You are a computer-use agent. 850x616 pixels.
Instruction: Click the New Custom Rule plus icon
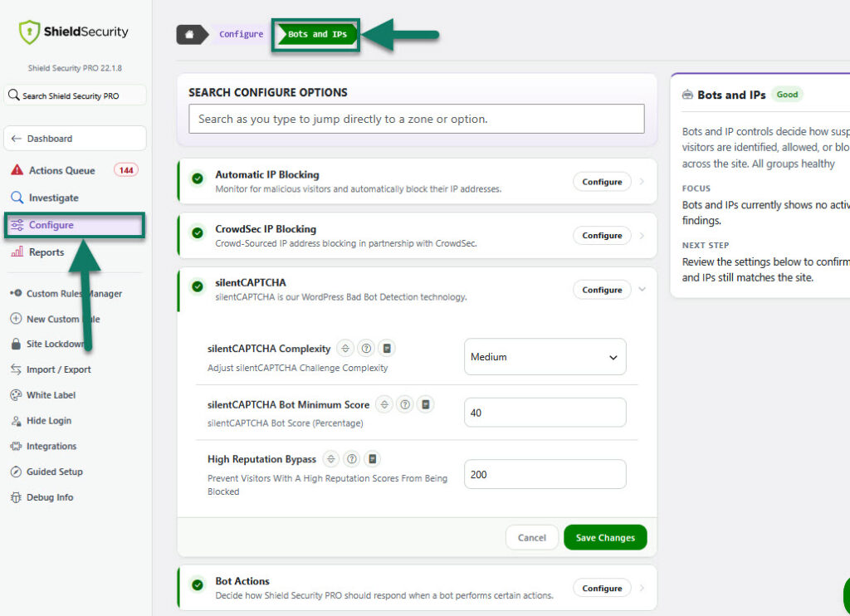(17, 318)
